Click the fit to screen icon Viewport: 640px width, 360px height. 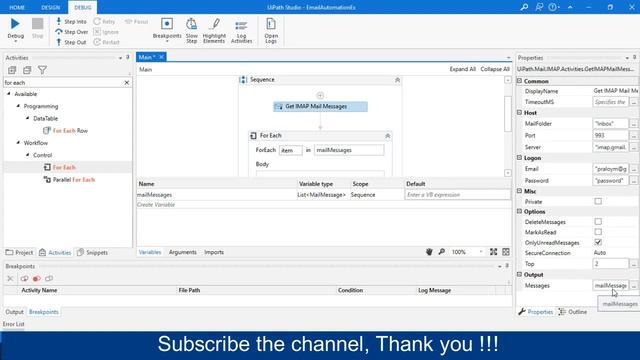[x=493, y=252]
